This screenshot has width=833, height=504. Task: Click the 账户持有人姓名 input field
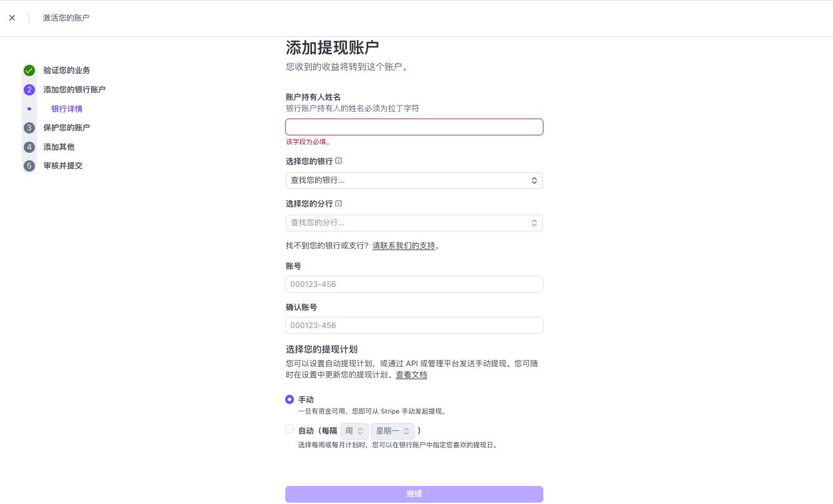[414, 127]
